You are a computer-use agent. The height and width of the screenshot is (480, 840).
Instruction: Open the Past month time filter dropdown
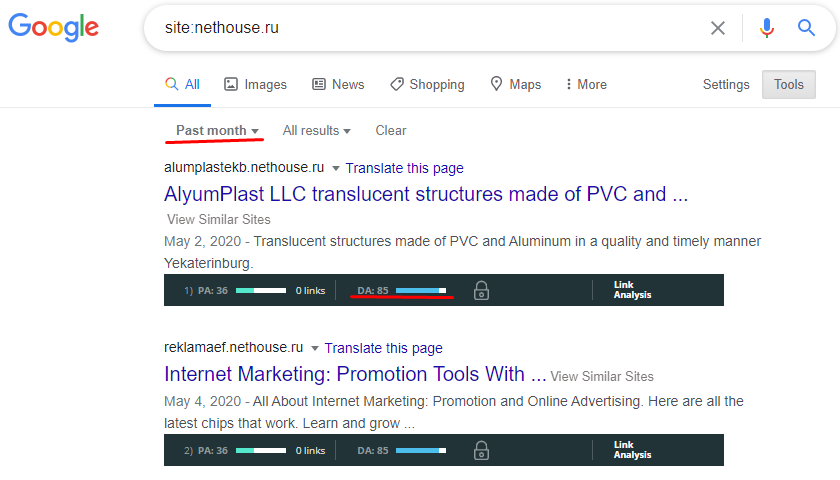[217, 131]
